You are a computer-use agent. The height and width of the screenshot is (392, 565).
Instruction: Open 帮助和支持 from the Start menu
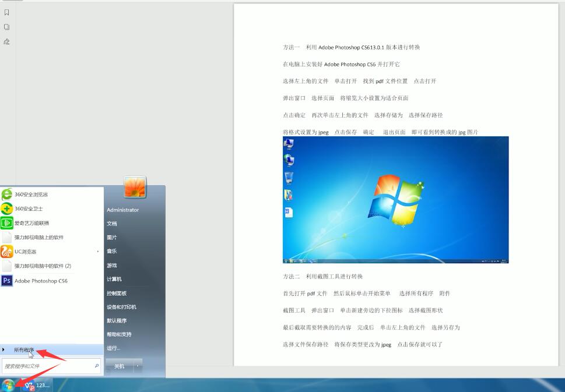[120, 334]
